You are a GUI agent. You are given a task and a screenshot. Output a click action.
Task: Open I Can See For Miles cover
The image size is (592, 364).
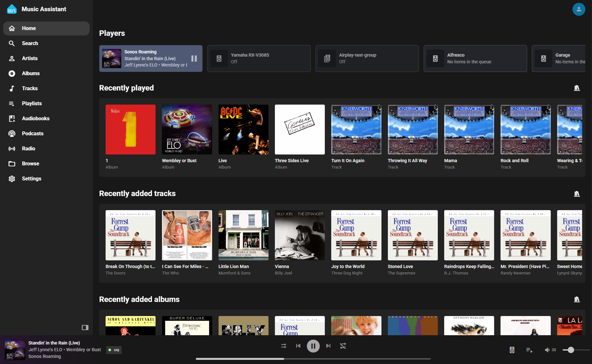pos(187,235)
